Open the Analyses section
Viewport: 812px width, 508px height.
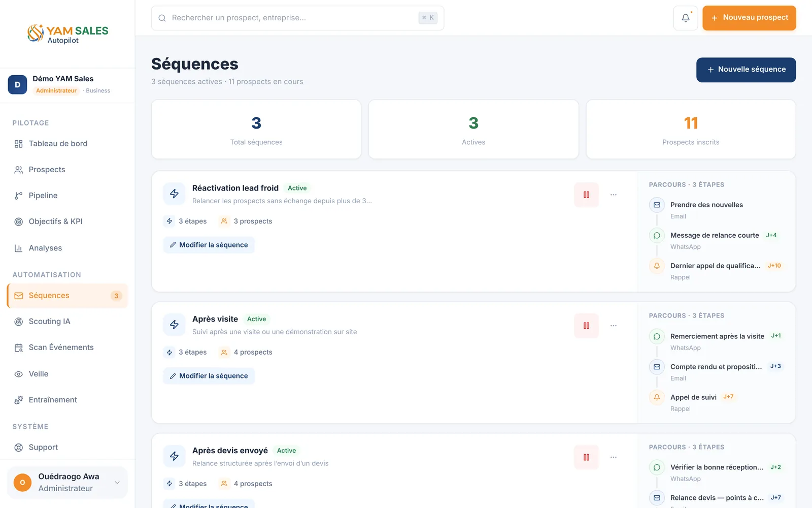point(67,248)
